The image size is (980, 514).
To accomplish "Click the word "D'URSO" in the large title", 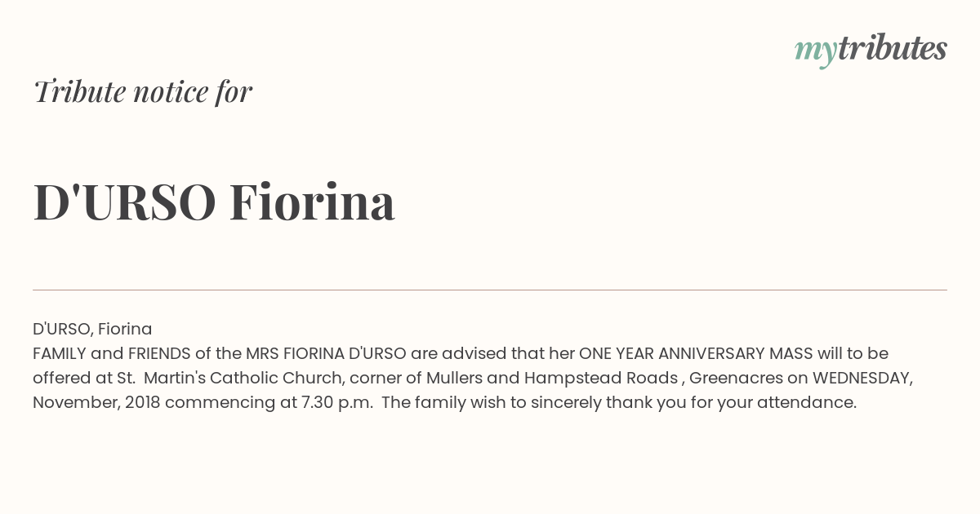I will click(125, 202).
